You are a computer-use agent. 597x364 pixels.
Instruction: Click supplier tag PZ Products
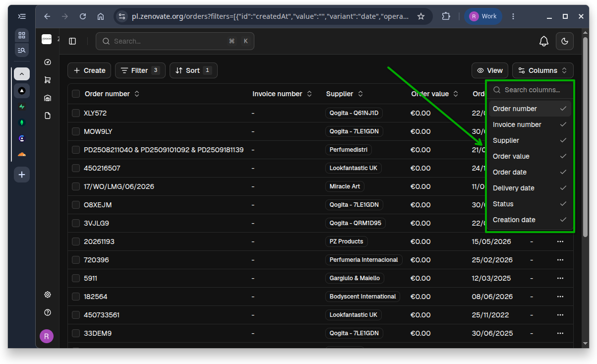coord(347,242)
